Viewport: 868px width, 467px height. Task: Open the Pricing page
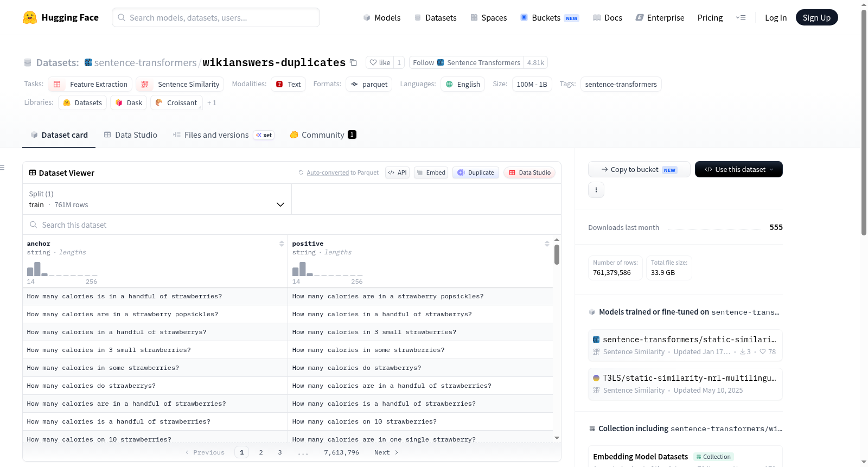[x=710, y=18]
